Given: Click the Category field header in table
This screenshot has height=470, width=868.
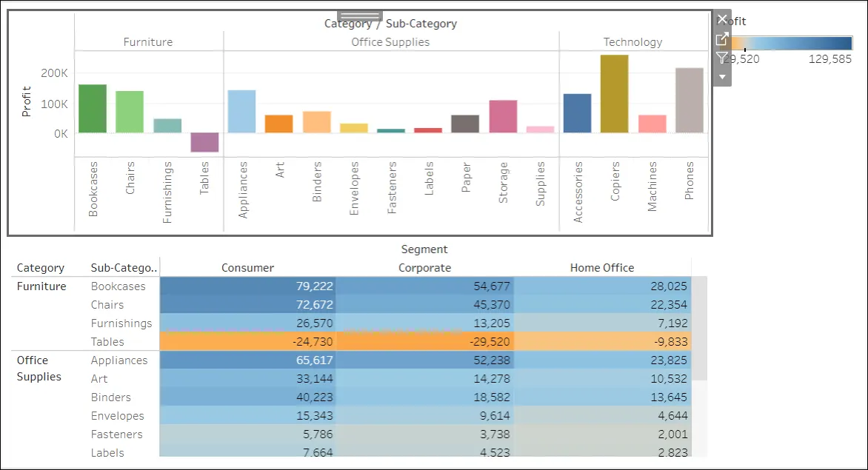Looking at the screenshot, I should click(41, 268).
